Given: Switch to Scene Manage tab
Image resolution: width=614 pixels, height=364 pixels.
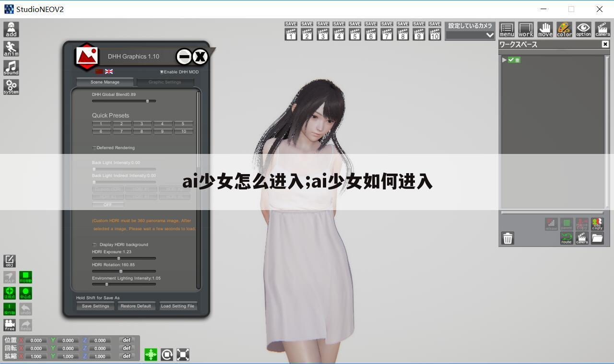Looking at the screenshot, I should point(105,82).
